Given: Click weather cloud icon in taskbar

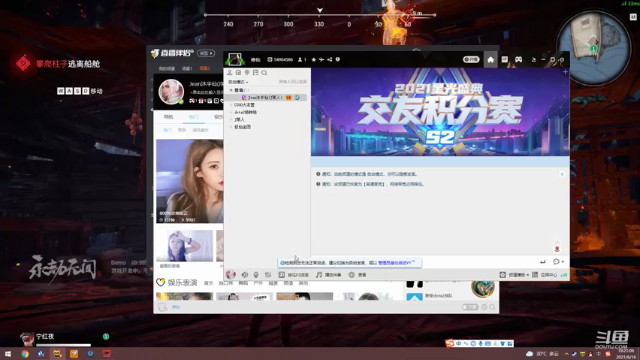Looking at the screenshot, I should point(529,353).
